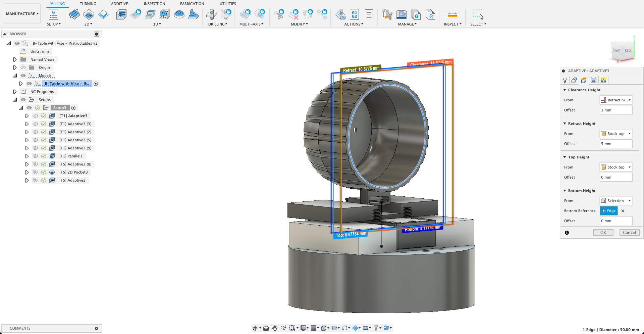The image size is (644, 334).
Task: Click the info icon in Adaptive dialog
Action: point(567,233)
